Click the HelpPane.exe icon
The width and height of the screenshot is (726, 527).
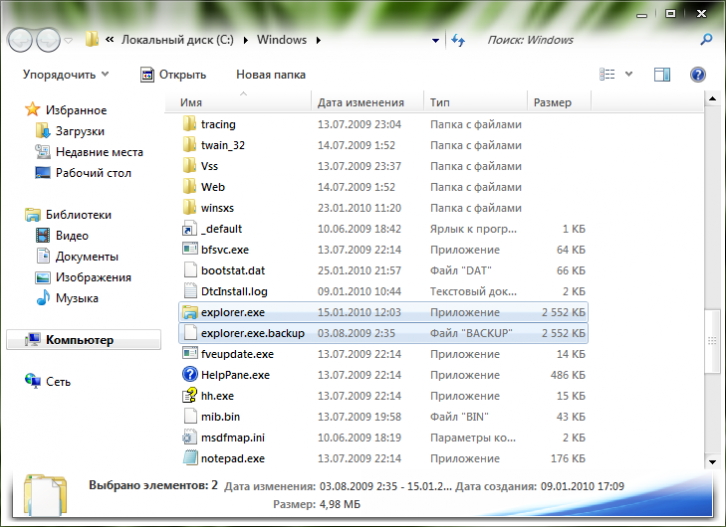pyautogui.click(x=191, y=375)
